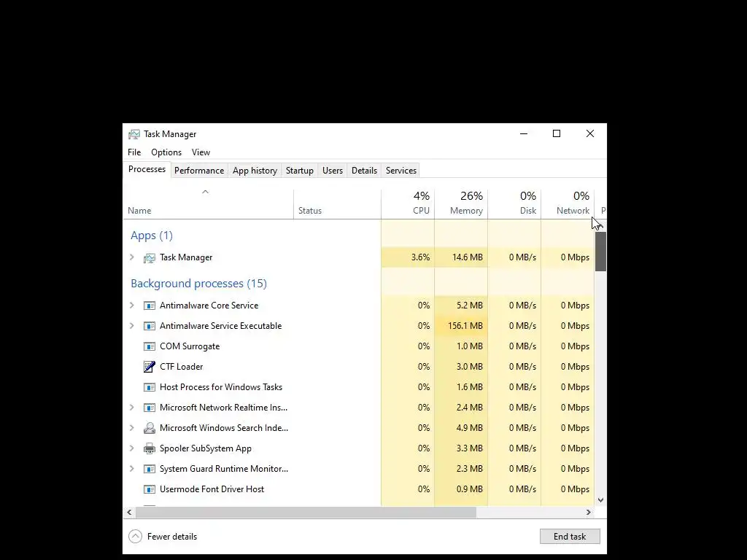Viewport: 747px width, 560px height.
Task: Click the Fewer details circle arrow icon
Action: pos(135,537)
